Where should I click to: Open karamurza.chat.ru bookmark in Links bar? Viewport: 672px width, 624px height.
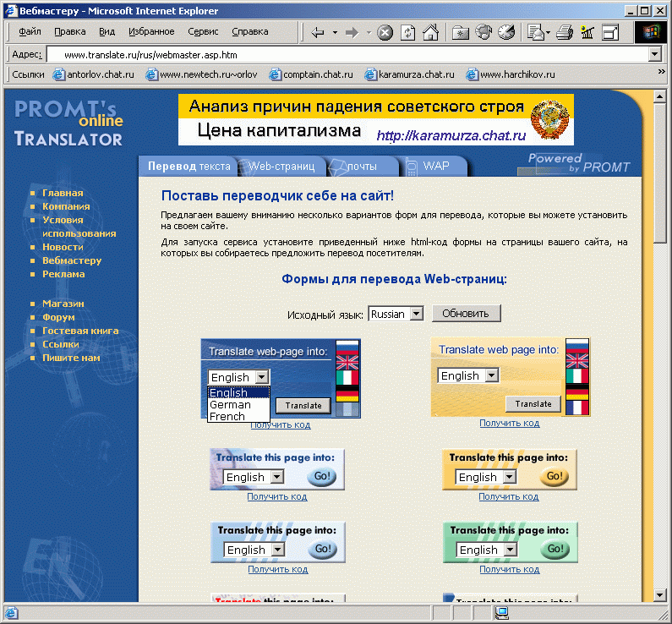(409, 74)
